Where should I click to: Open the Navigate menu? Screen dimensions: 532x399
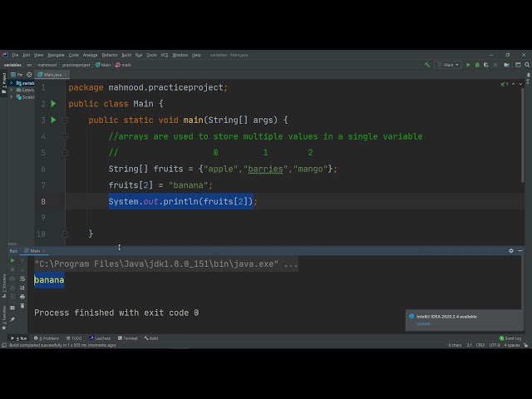point(56,55)
